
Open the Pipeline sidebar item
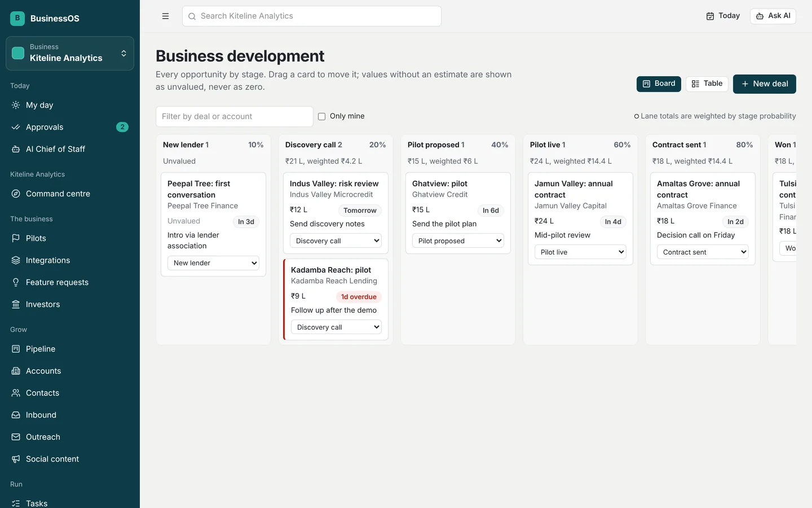click(x=70, y=349)
